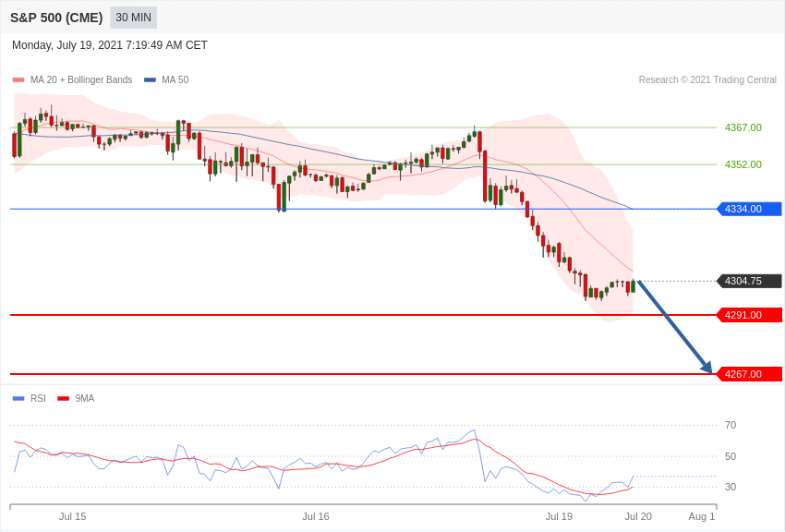Click the 4352.00 resistance level label
Image resolution: width=785 pixels, height=532 pixels.
click(x=743, y=164)
